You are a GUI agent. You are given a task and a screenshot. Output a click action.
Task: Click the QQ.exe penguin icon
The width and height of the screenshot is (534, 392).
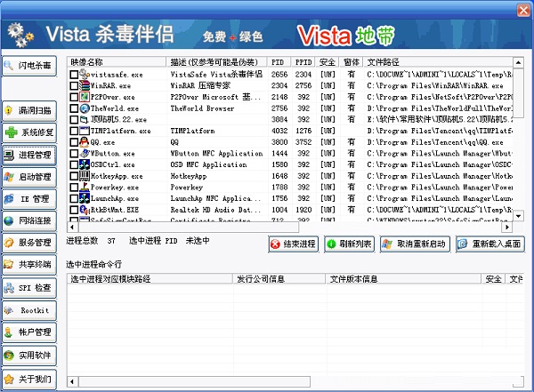(x=85, y=142)
